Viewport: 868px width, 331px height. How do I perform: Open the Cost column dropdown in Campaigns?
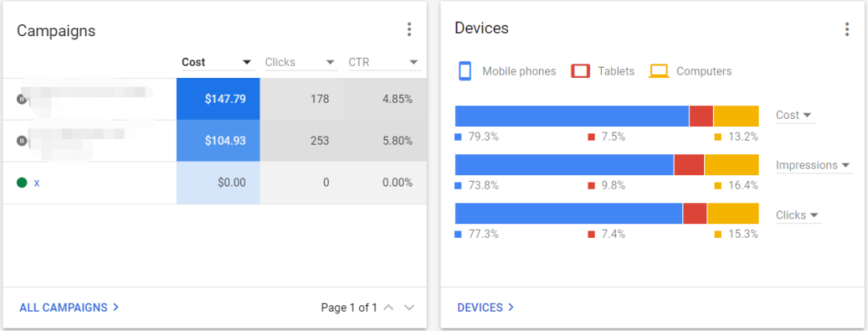coord(247,62)
